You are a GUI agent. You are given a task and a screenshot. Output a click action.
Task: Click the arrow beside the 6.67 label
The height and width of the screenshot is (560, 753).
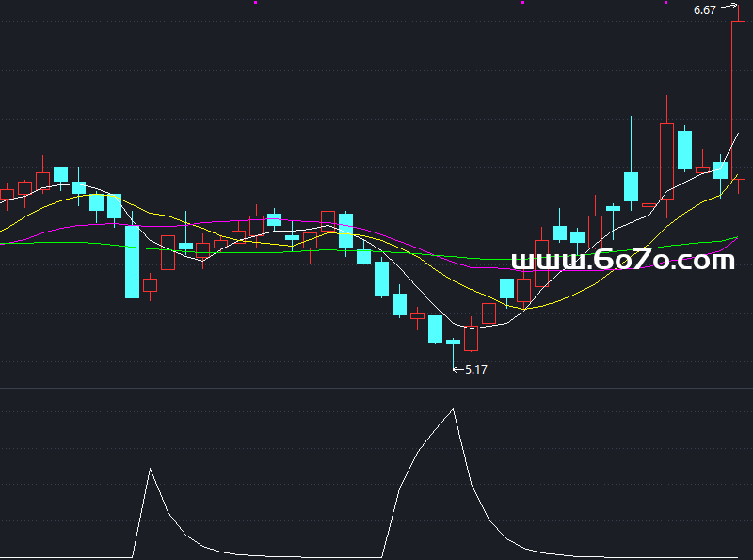pos(728,8)
